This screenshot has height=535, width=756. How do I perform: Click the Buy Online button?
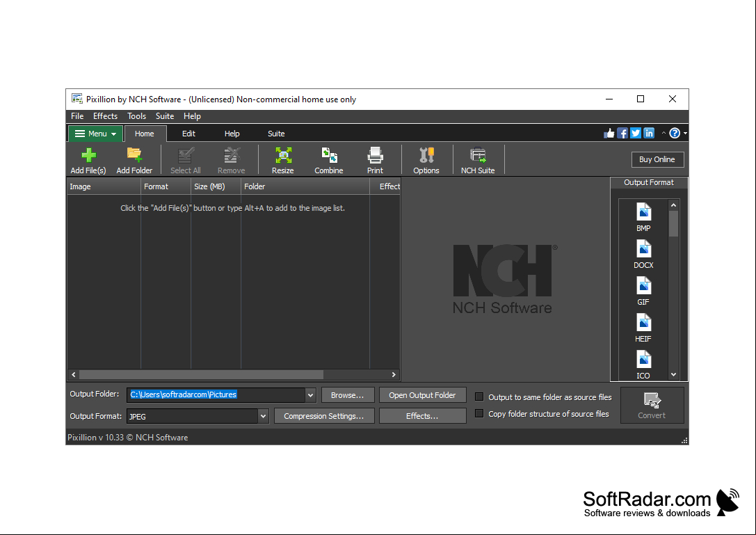pos(657,159)
